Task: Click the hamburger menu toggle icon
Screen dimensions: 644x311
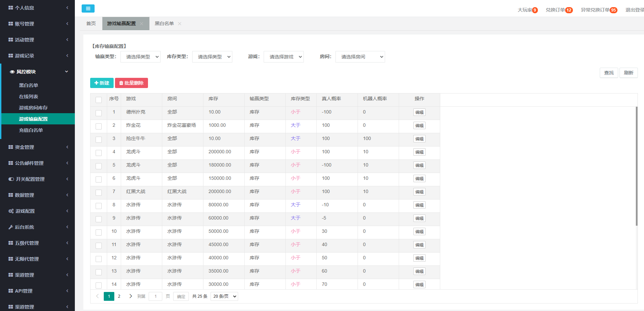Action: coord(88,8)
